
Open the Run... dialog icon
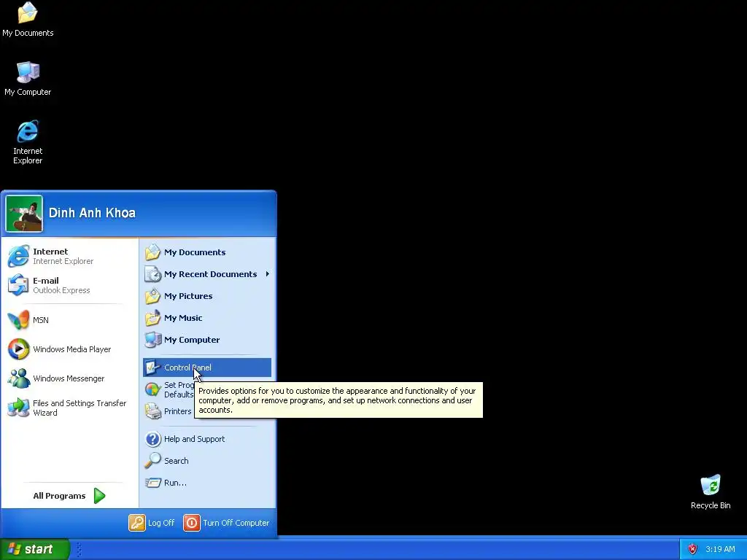tap(153, 483)
